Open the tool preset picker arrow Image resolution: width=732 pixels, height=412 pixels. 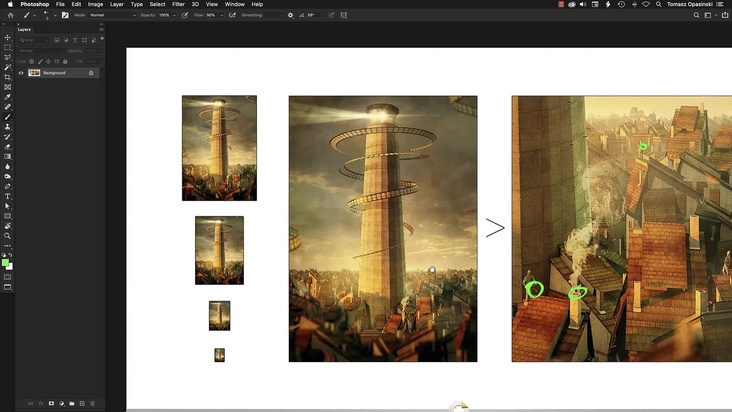[x=34, y=15]
